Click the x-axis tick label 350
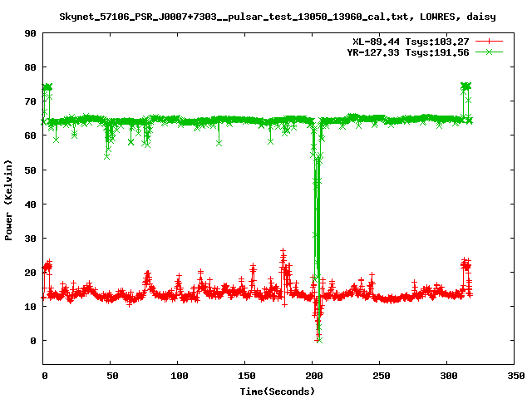This screenshot has height=399, width=532. [515, 376]
